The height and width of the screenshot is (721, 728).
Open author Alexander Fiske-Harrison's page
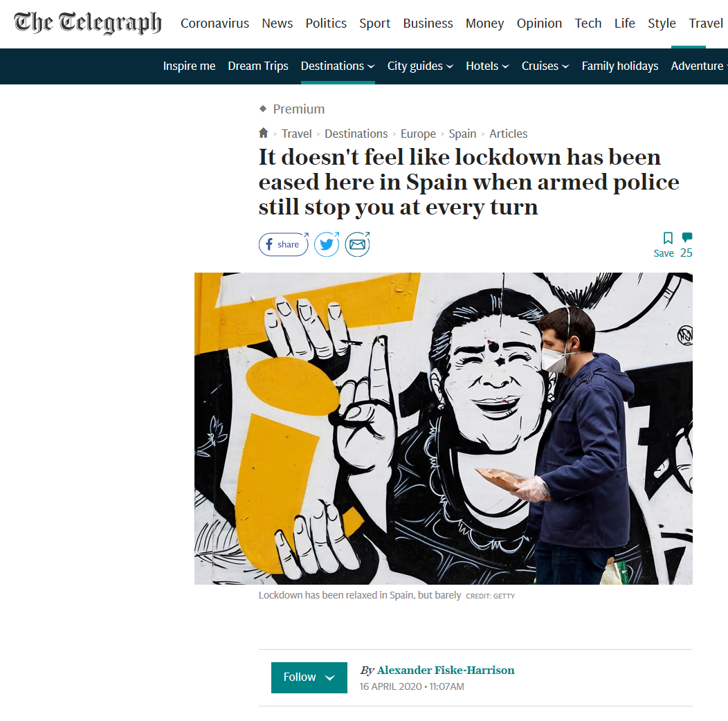click(x=446, y=670)
